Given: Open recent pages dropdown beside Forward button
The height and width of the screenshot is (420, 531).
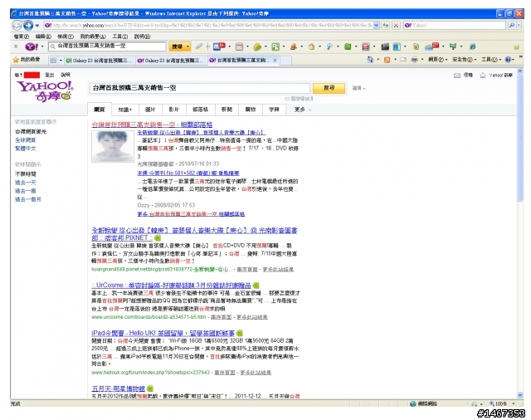Looking at the screenshot, I should [37, 26].
